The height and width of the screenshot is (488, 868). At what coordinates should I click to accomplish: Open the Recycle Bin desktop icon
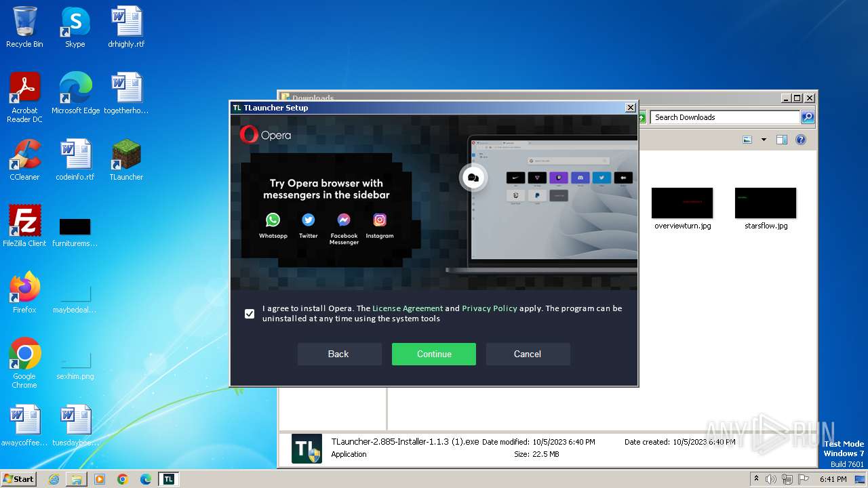24,27
